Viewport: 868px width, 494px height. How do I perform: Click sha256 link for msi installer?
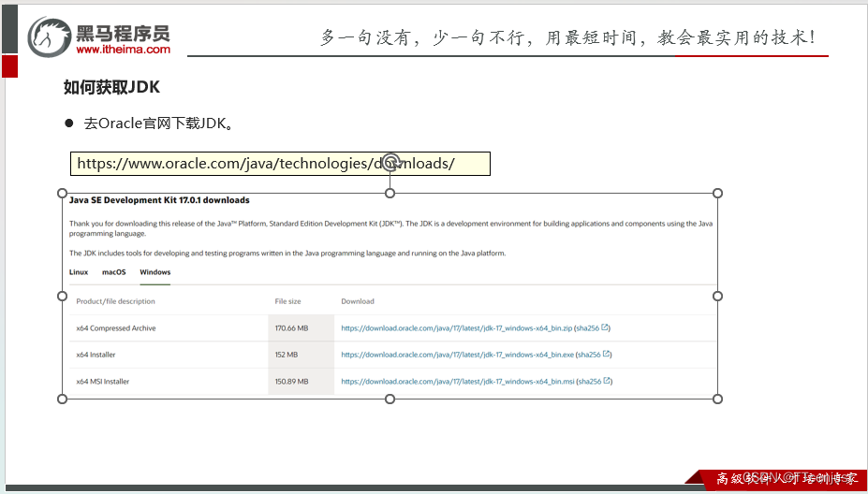click(x=591, y=381)
